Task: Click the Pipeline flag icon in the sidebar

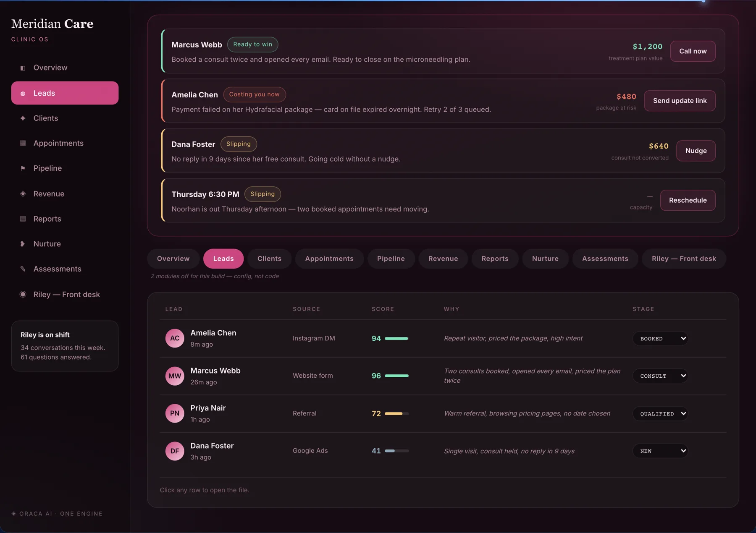Action: coord(23,168)
